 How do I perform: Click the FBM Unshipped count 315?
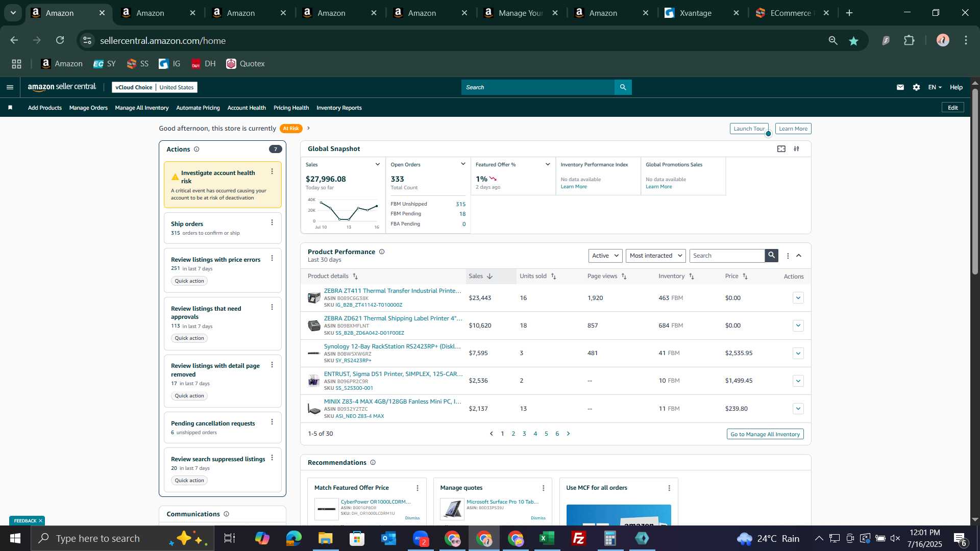pos(460,204)
